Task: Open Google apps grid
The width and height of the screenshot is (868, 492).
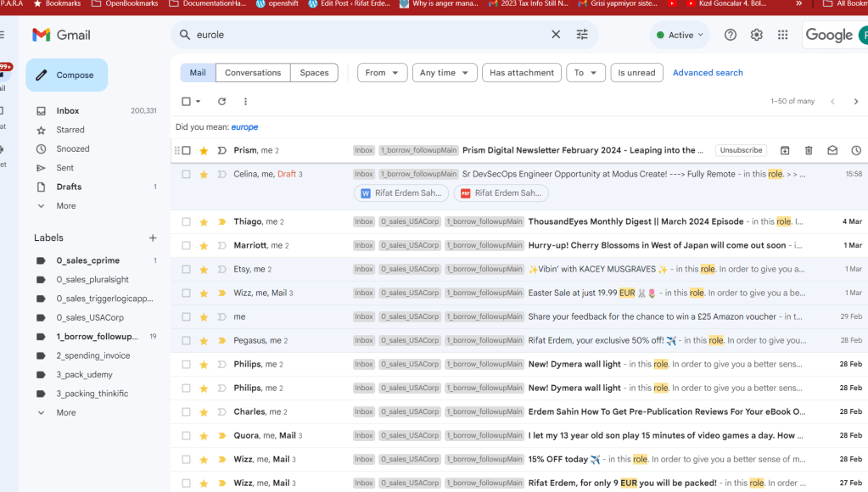Action: tap(782, 35)
